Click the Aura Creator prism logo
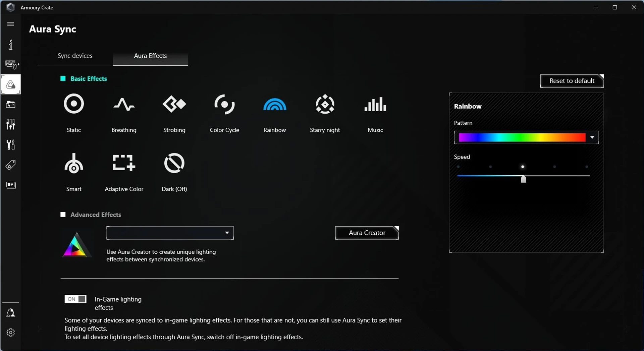 coord(76,245)
